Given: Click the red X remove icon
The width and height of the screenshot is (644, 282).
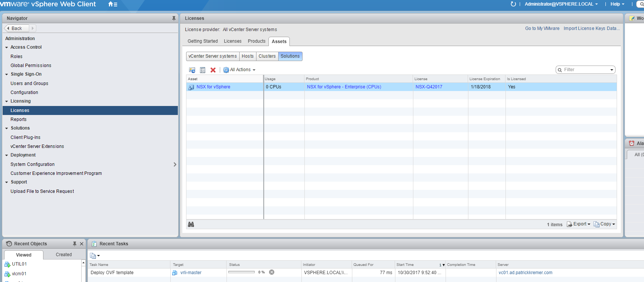Looking at the screenshot, I should pyautogui.click(x=213, y=70).
